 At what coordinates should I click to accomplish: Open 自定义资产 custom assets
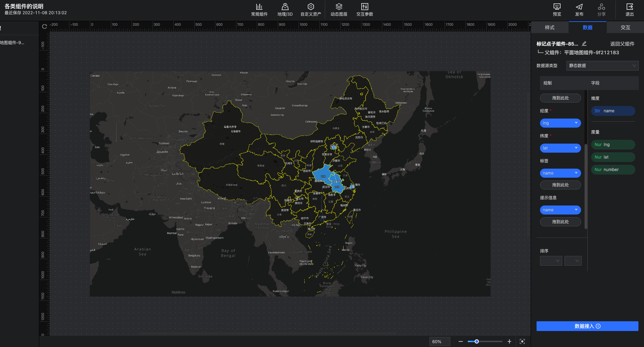tap(311, 10)
